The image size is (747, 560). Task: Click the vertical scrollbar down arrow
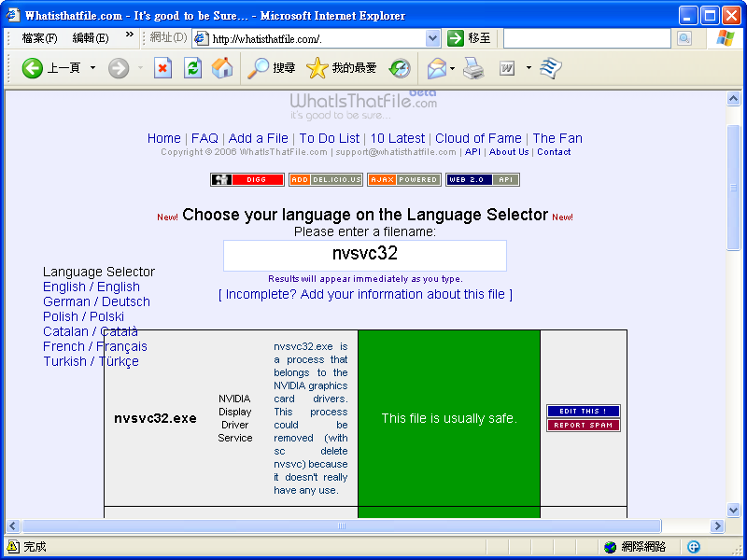click(x=733, y=510)
